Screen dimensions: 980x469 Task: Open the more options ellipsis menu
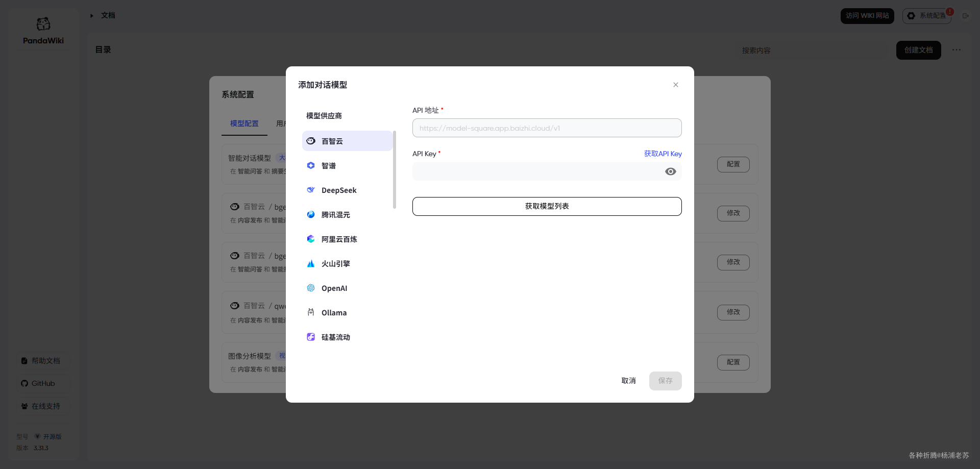[x=957, y=50]
